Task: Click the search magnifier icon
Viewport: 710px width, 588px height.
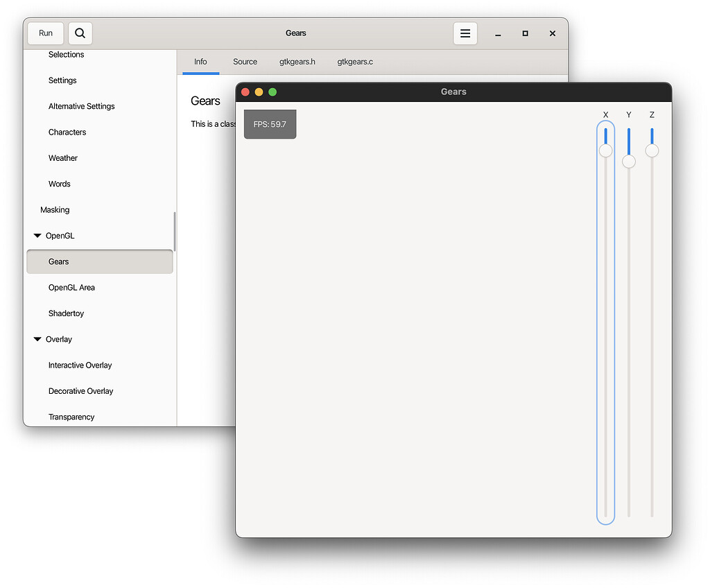Action: (x=80, y=33)
